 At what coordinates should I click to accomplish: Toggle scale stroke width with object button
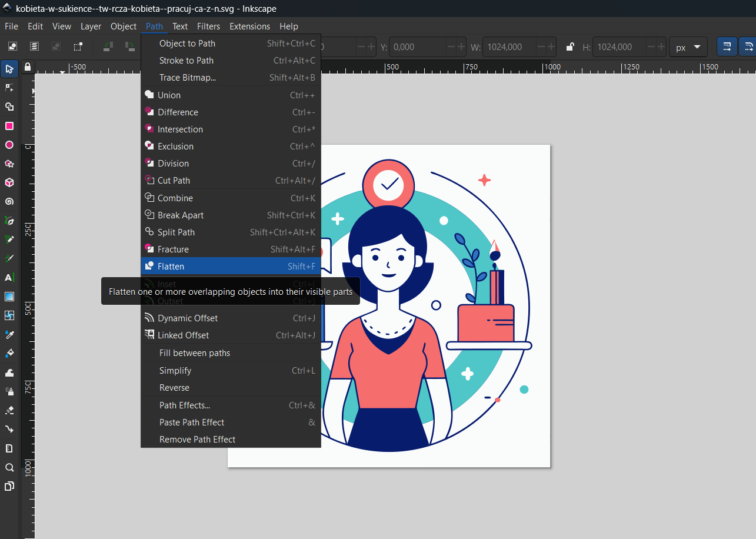tap(727, 47)
